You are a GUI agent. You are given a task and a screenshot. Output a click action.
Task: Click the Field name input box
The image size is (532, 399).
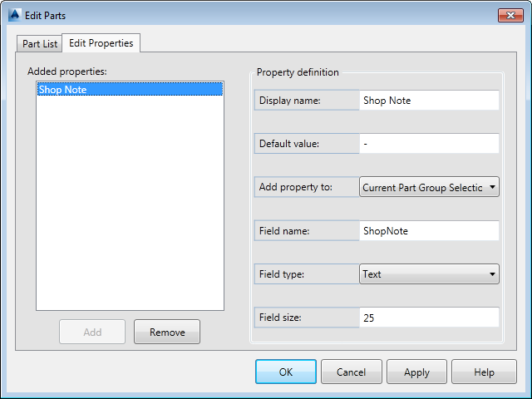click(429, 230)
